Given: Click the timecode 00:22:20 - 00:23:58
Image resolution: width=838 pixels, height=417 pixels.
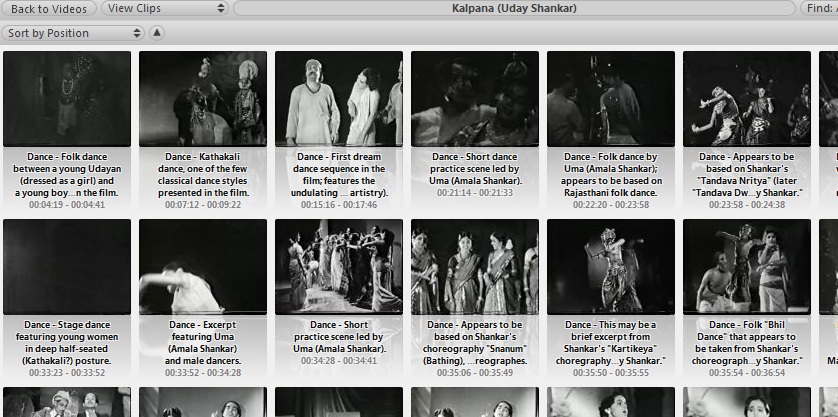Looking at the screenshot, I should (x=611, y=205).
